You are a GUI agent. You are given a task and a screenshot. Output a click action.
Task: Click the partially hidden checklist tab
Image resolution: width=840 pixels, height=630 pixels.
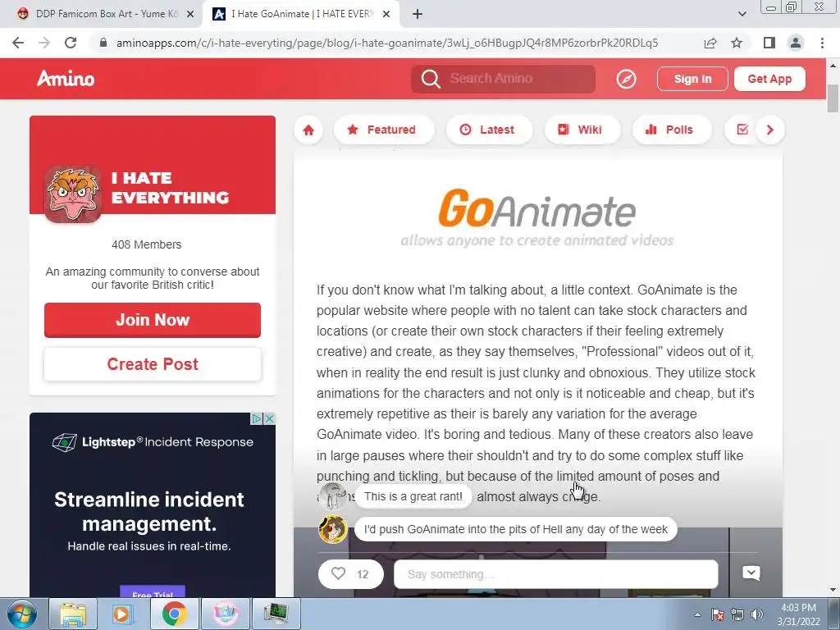pos(742,130)
